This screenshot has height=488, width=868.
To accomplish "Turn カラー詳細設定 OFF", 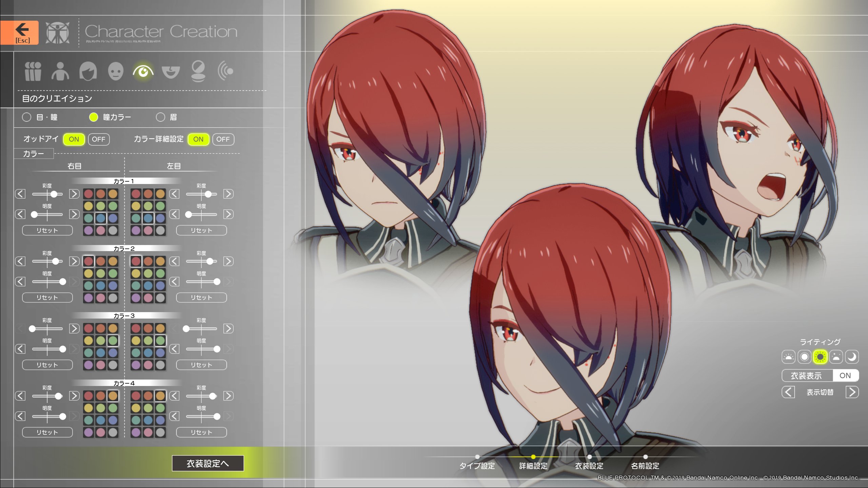I will click(x=223, y=139).
